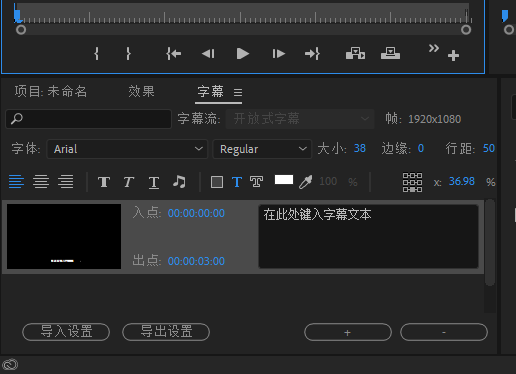Play the source monitor clip

pyautogui.click(x=243, y=54)
